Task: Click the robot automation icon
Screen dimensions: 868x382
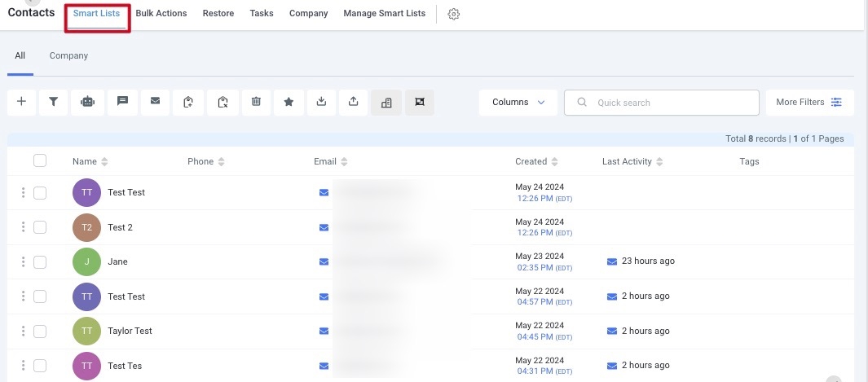Action: point(88,102)
